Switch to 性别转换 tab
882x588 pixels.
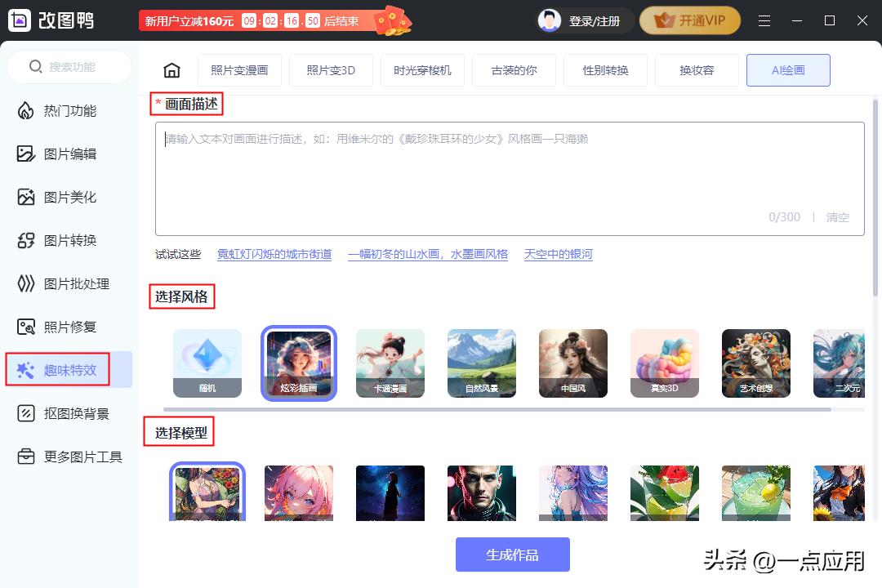(605, 70)
